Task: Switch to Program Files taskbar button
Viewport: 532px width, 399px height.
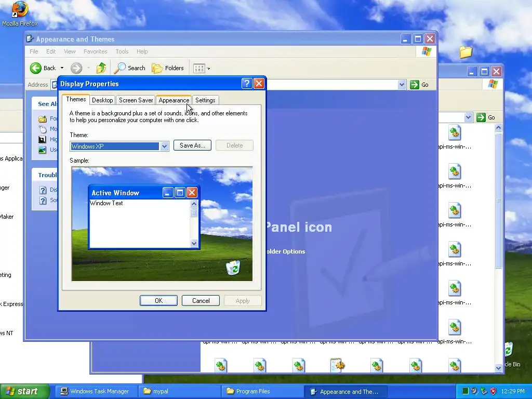Action: (262, 391)
